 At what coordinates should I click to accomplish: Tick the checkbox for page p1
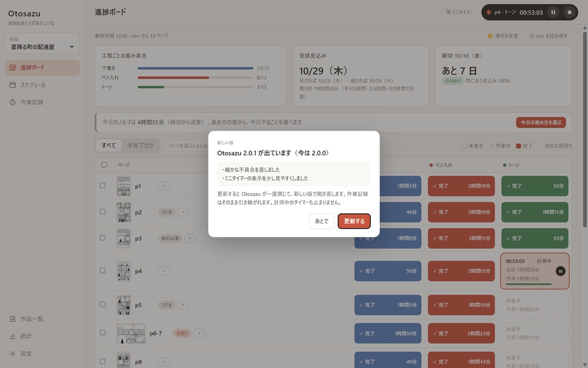(x=103, y=186)
